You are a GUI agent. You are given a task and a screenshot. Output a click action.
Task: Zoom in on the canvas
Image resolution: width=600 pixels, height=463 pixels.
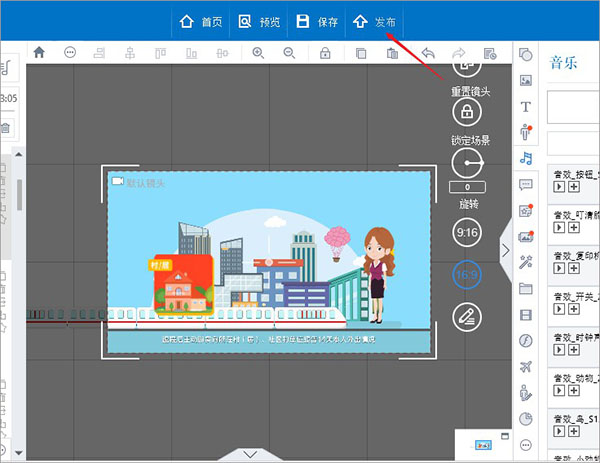258,53
